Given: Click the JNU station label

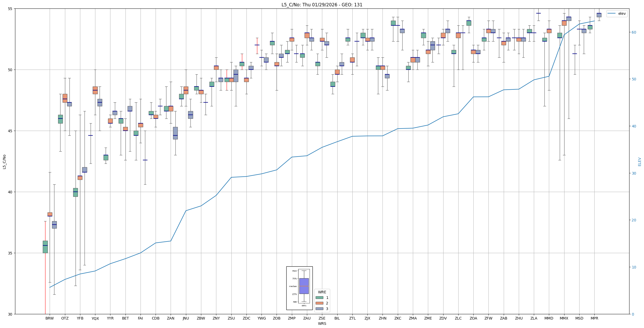Looking at the screenshot, I should (186, 318).
